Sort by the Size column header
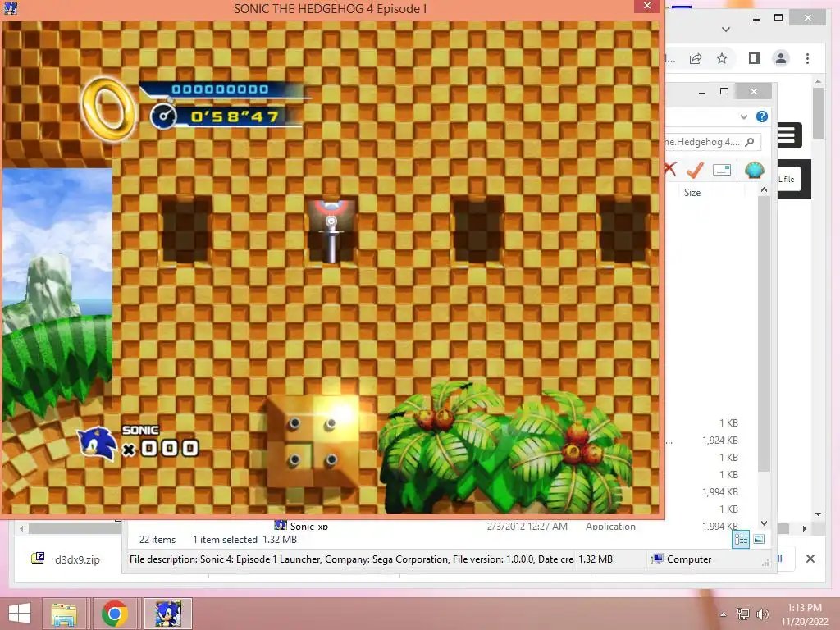 (x=692, y=193)
